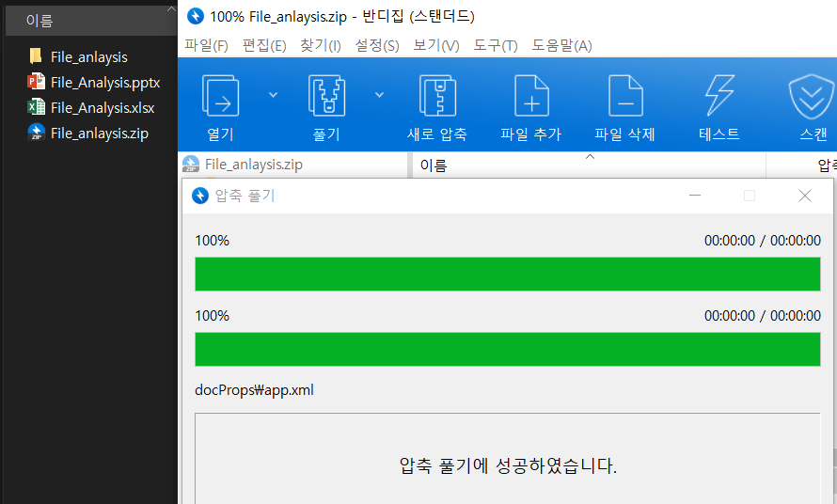Close the 압축 풀기 dialog
The image size is (837, 504).
point(805,196)
